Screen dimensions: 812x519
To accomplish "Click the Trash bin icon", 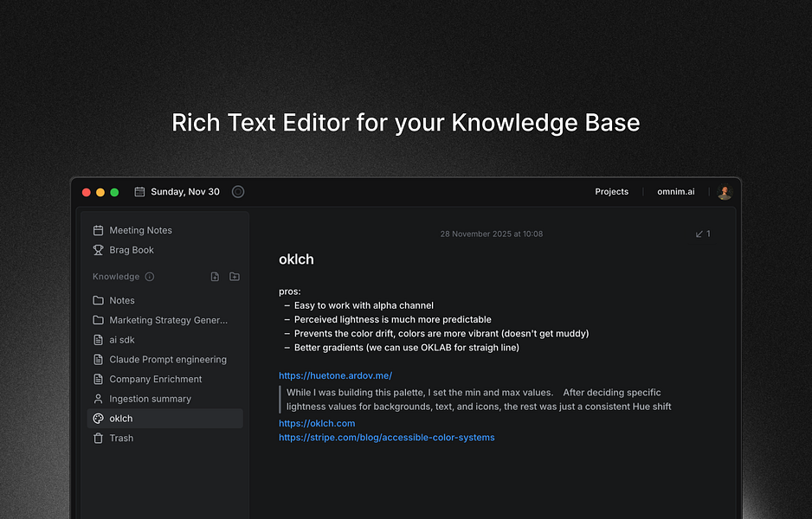I will tap(98, 439).
